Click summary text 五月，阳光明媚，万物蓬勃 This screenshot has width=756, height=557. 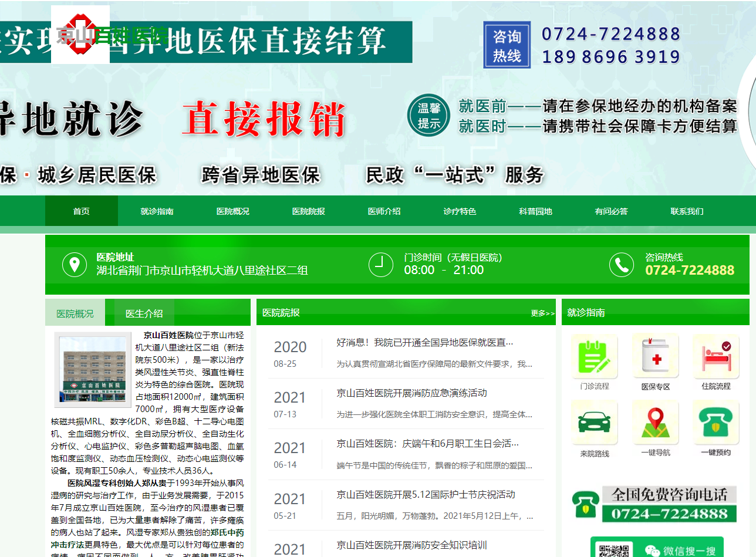tap(434, 517)
